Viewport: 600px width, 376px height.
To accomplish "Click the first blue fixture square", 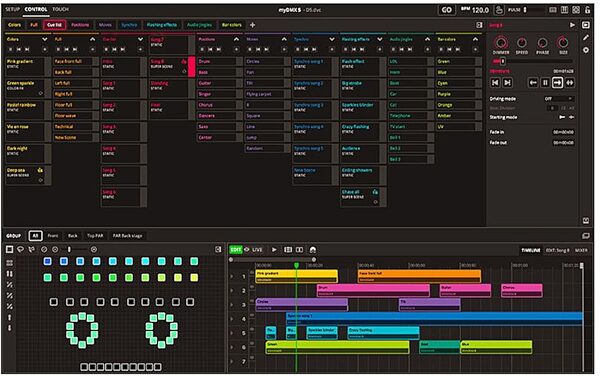I will tap(47, 261).
